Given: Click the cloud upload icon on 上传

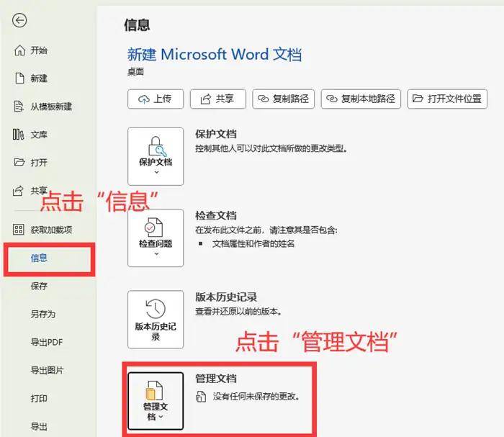Looking at the screenshot, I should pyautogui.click(x=144, y=99).
